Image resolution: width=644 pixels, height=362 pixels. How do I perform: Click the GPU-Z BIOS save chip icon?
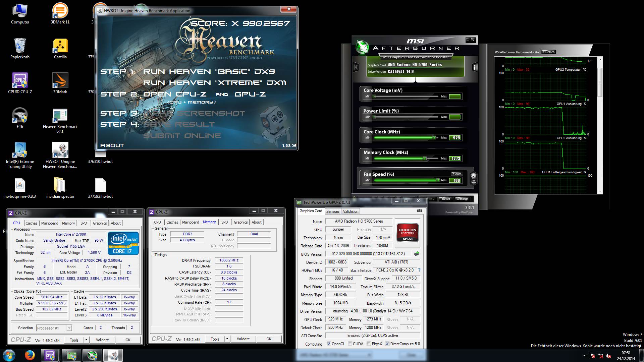pyautogui.click(x=417, y=254)
